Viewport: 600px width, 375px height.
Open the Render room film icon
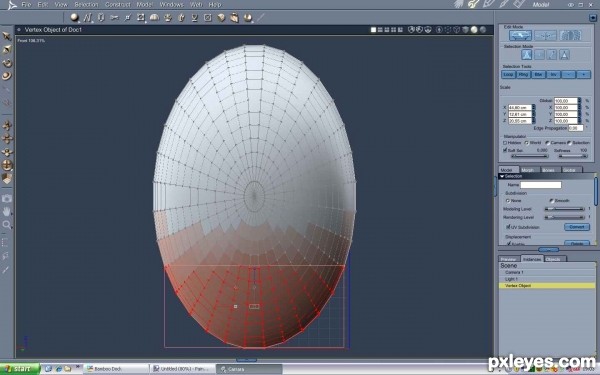(519, 4)
